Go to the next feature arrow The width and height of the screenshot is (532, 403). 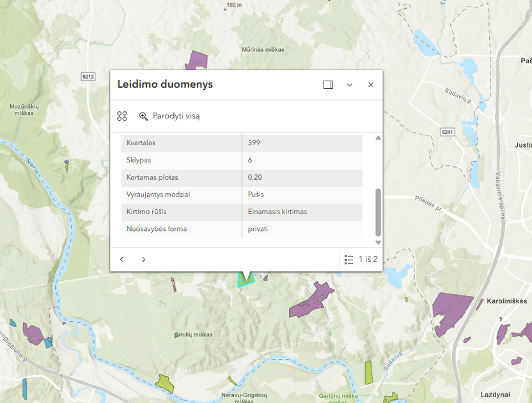click(144, 260)
